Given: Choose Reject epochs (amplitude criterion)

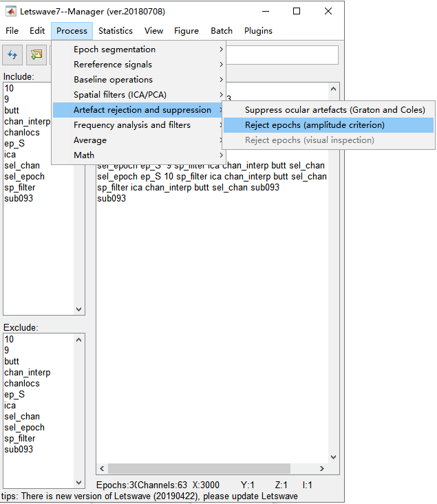Looking at the screenshot, I should tap(328, 125).
